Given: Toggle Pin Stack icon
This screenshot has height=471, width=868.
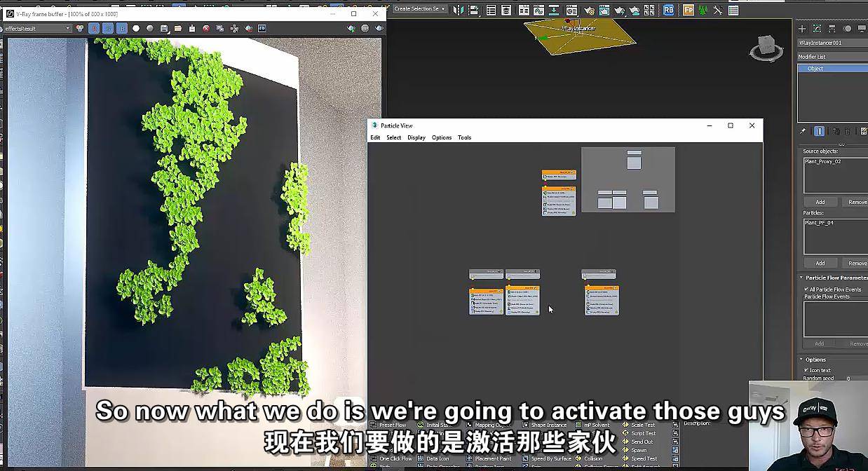Looking at the screenshot, I should click(x=803, y=131).
